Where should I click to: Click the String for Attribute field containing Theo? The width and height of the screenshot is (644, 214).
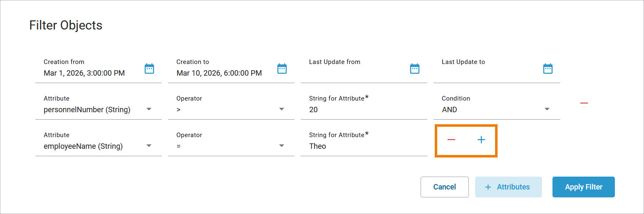pyautogui.click(x=362, y=146)
